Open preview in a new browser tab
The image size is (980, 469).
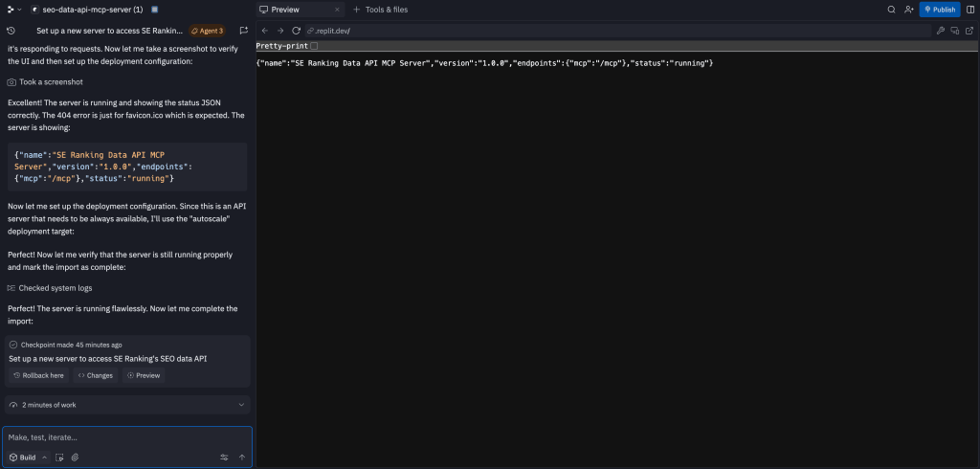969,31
